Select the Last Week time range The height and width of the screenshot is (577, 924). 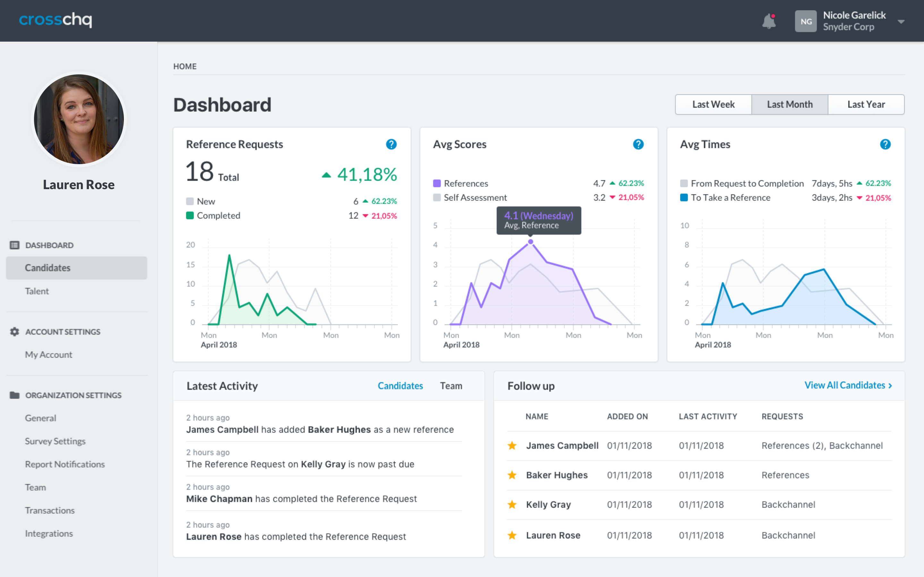(713, 105)
